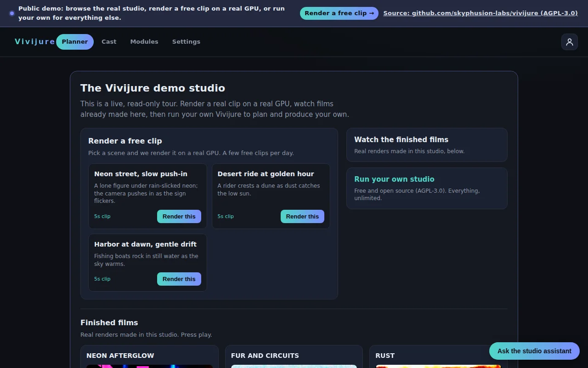Image resolution: width=588 pixels, height=368 pixels.
Task: Click 'Real renders made in this studio. Press play.'
Action: coord(146,335)
